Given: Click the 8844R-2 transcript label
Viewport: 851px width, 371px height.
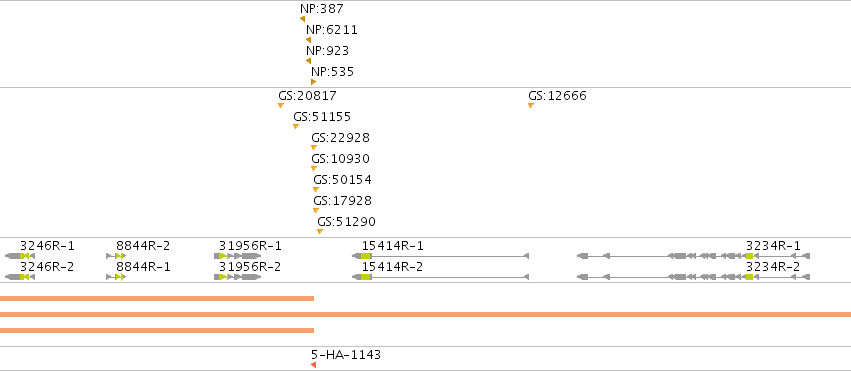Looking at the screenshot, I should pyautogui.click(x=143, y=246).
